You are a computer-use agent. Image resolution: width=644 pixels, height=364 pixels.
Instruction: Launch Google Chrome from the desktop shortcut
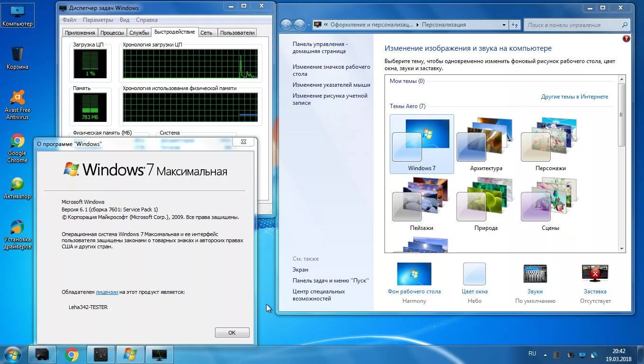click(18, 148)
